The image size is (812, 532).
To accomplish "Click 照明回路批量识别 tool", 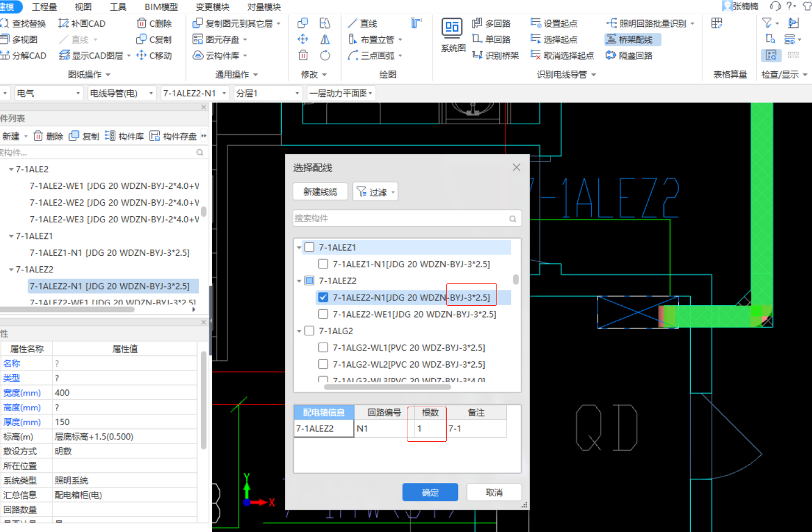I will click(x=651, y=23).
